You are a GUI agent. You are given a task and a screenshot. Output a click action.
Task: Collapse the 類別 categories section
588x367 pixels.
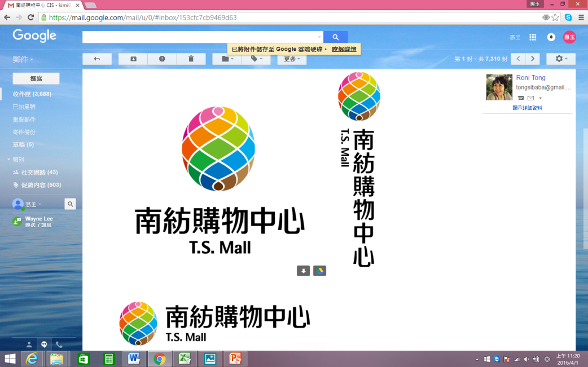[x=9, y=160]
